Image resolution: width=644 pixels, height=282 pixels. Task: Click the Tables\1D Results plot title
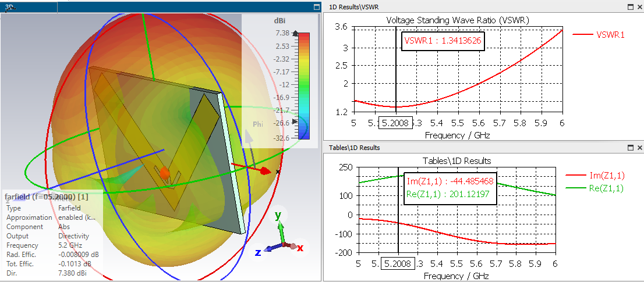pos(456,160)
